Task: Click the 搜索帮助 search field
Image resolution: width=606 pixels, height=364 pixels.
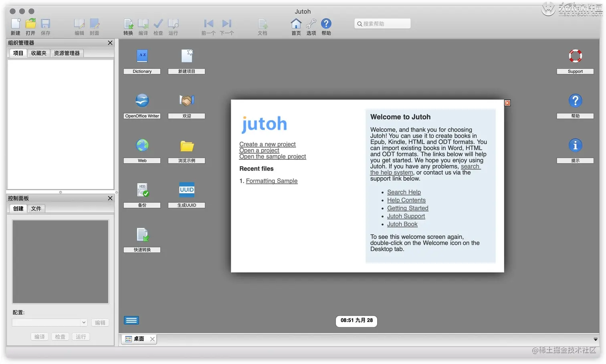Action: tap(382, 24)
